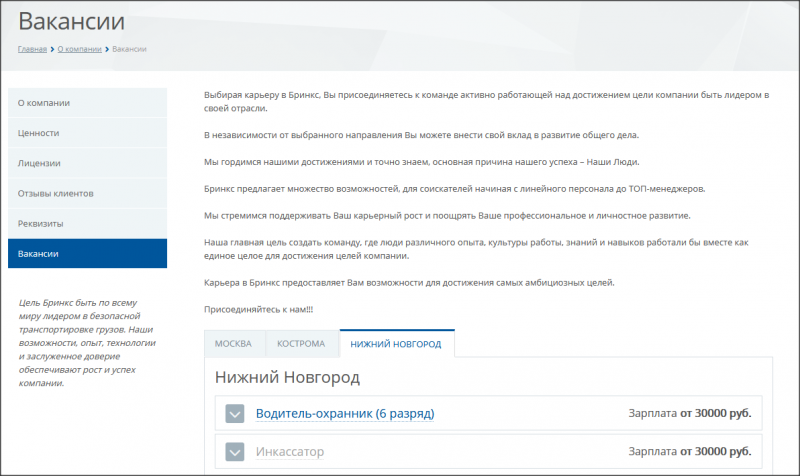This screenshot has height=476, width=800.
Task: Click the paragraph starting Мы гордимся нашими
Action: 421,162
